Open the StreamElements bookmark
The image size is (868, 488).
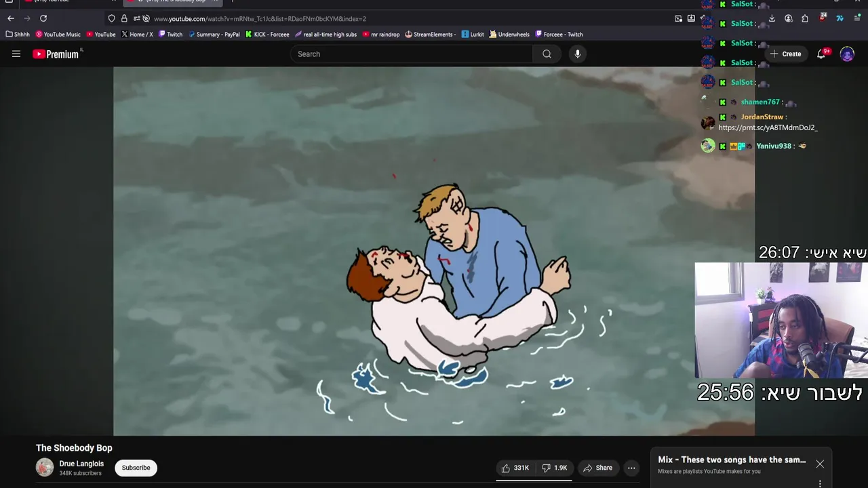431,35
